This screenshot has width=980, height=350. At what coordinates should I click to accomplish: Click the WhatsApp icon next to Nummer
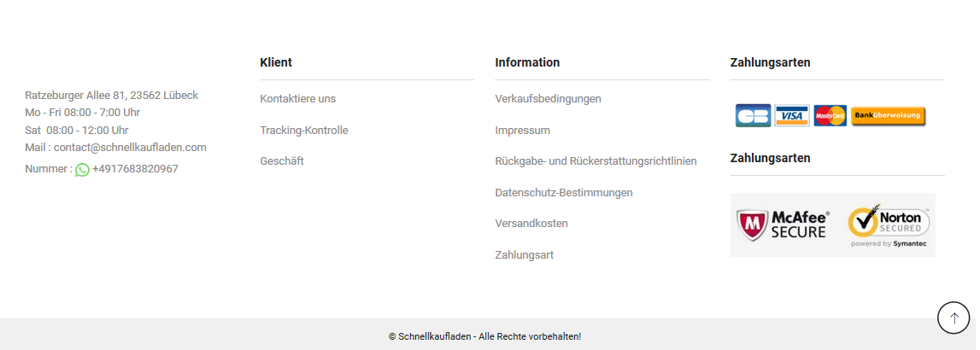tap(83, 169)
